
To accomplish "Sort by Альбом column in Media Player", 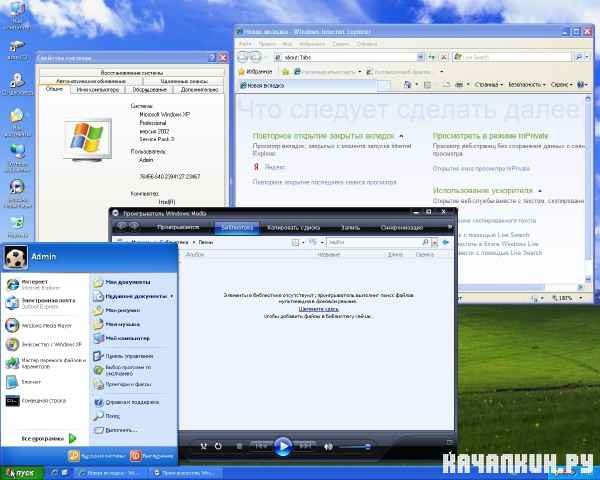I will [195, 254].
